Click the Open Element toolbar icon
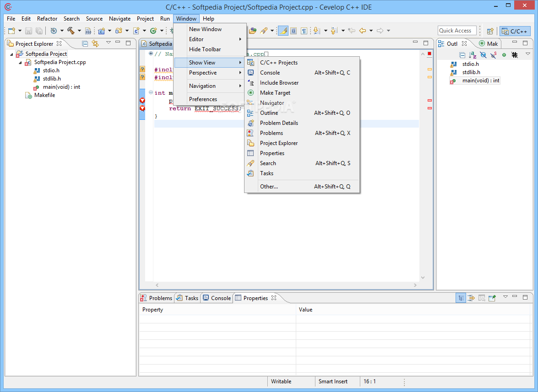 pos(253,31)
